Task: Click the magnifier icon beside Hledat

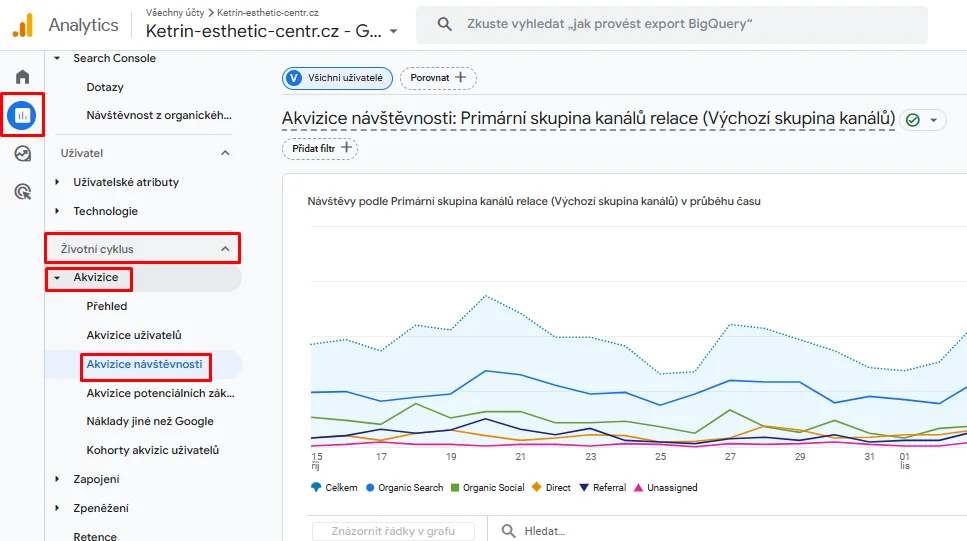Action: pos(508,531)
